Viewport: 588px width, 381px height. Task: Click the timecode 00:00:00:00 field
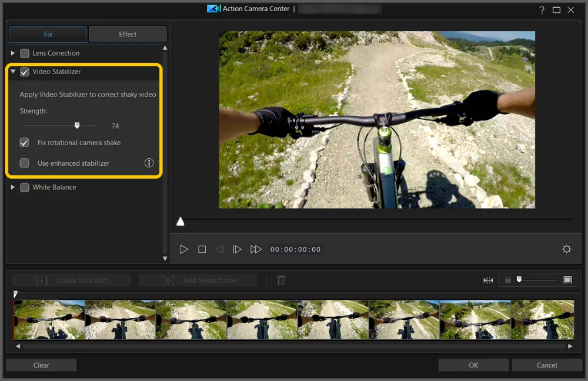(296, 249)
